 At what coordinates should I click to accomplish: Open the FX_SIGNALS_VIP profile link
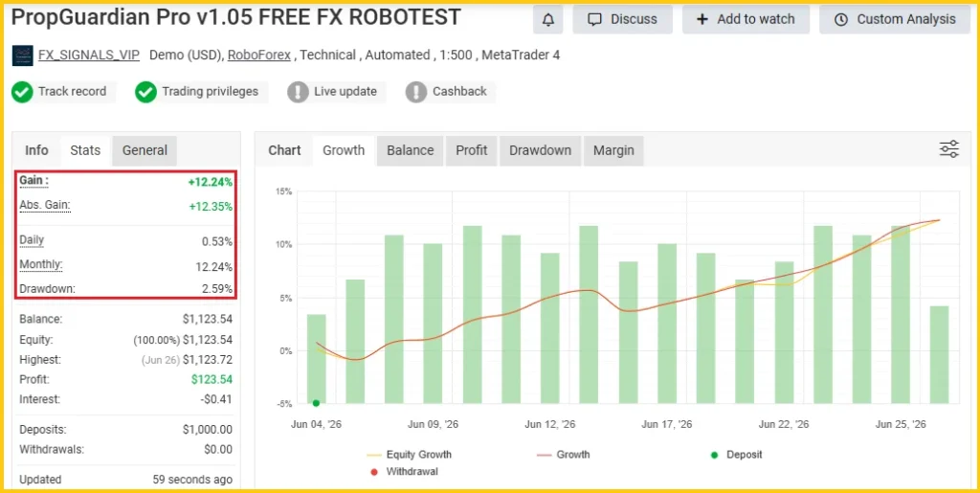pos(89,55)
